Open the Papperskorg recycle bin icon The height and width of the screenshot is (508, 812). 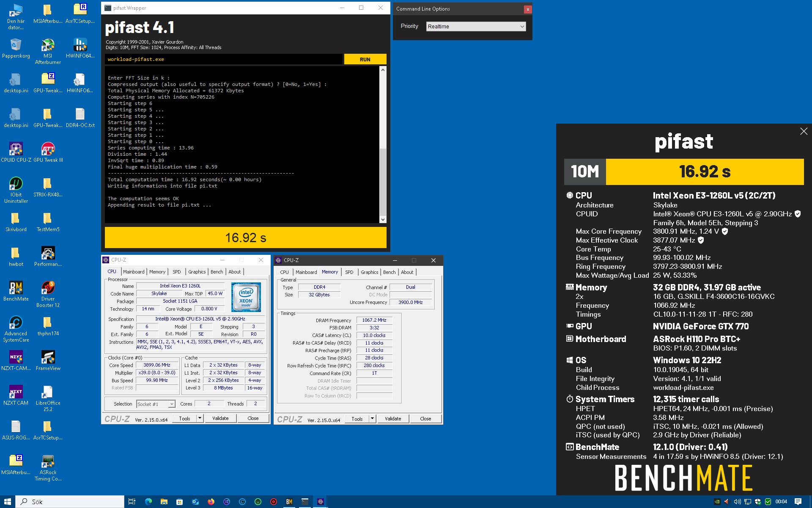point(16,49)
